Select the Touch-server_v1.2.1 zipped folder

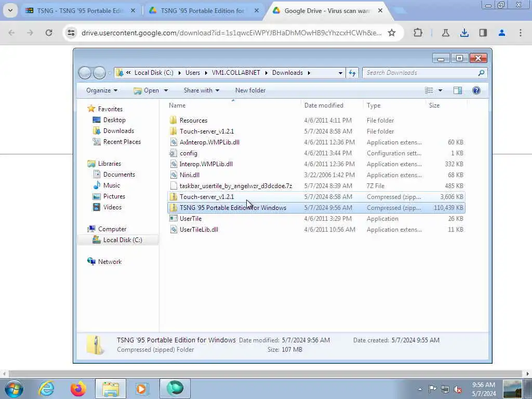[316, 197]
